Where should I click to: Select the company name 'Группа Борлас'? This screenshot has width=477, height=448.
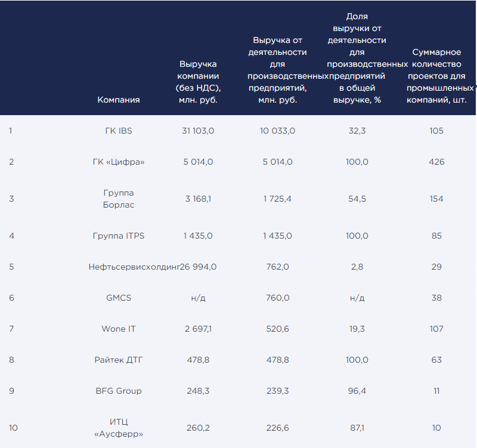(x=118, y=199)
